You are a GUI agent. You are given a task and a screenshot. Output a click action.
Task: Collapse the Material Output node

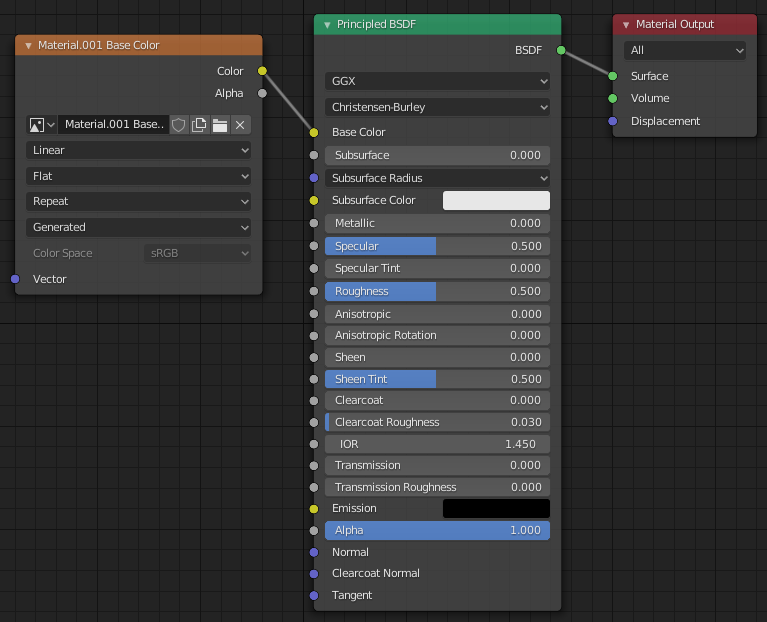pos(626,24)
